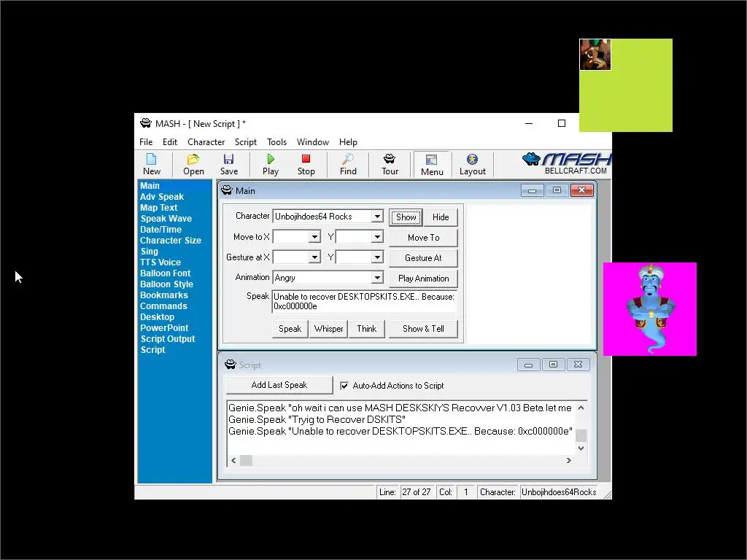747x560 pixels.
Task: Minimize the Main child window
Action: click(x=532, y=190)
